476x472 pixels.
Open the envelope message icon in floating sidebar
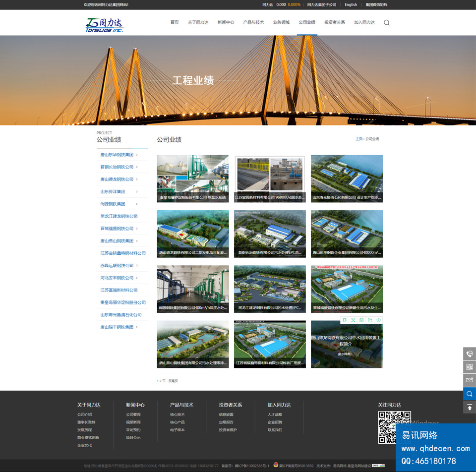point(470,380)
